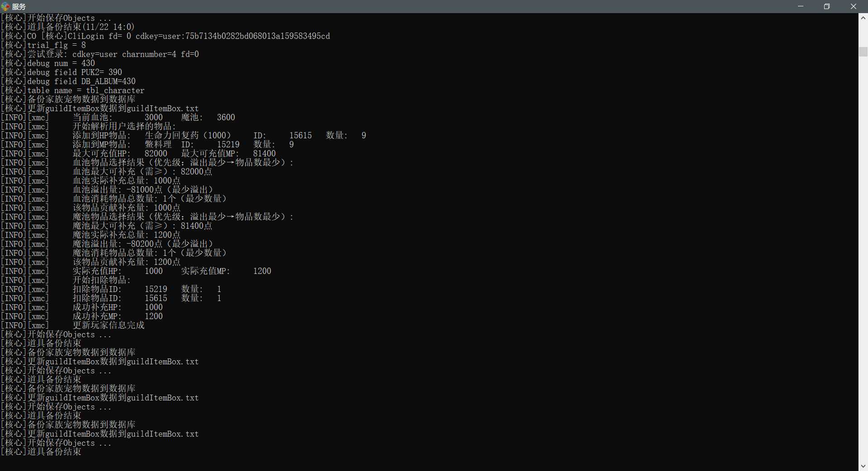Minimize the 服务 console window
The height and width of the screenshot is (471, 868).
point(801,6)
